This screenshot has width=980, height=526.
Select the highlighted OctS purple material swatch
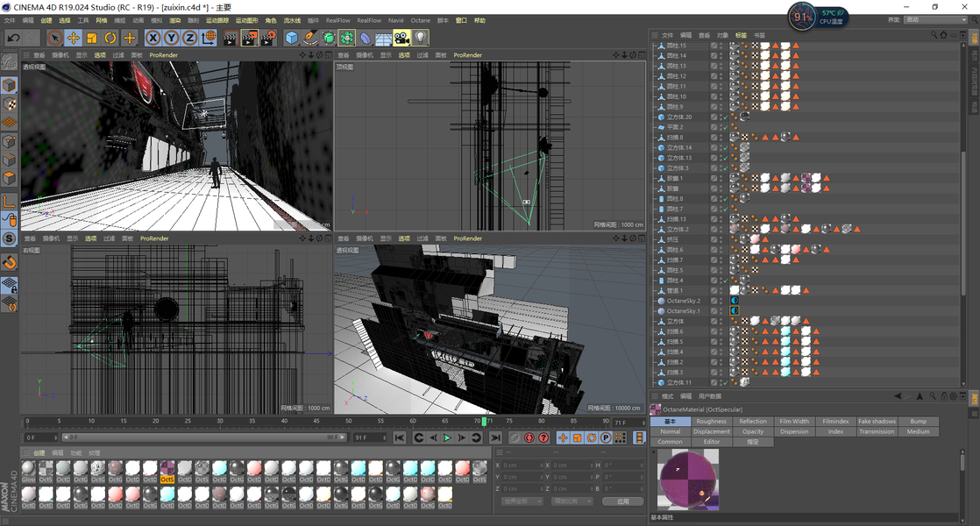167,470
